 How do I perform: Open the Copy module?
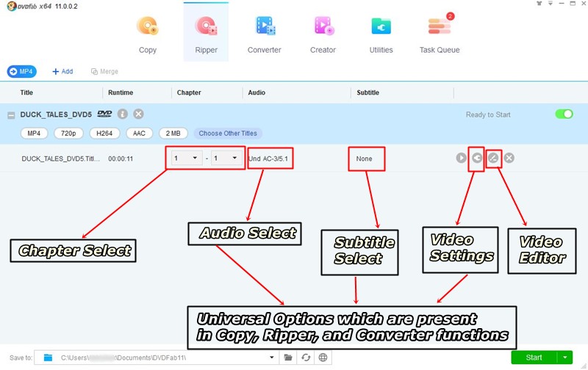148,35
